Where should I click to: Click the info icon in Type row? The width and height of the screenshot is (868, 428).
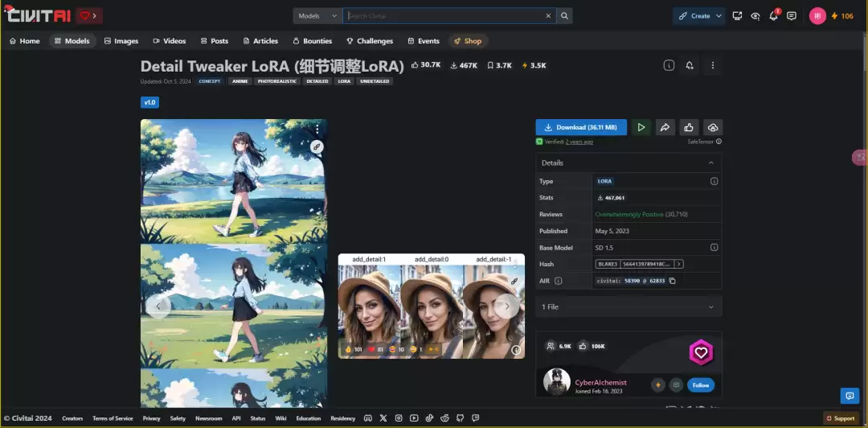click(714, 181)
